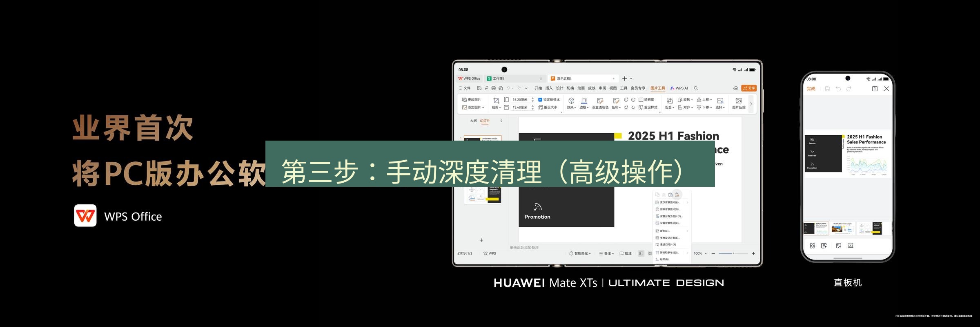Viewport: 980px width, 327px height.
Task: Click the Effects (效果) cube icon
Action: point(571,101)
